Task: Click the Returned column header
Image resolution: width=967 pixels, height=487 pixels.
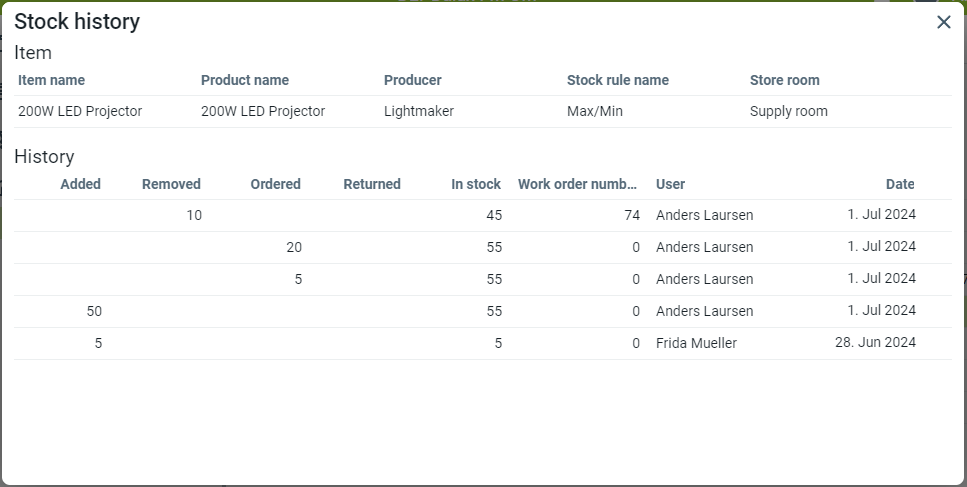Action: click(371, 184)
